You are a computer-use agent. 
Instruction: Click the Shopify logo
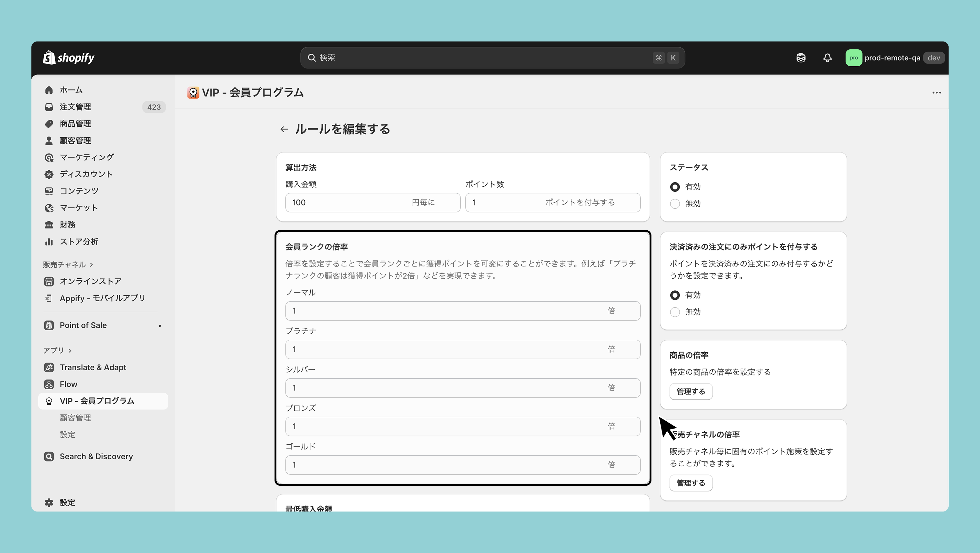pyautogui.click(x=68, y=58)
